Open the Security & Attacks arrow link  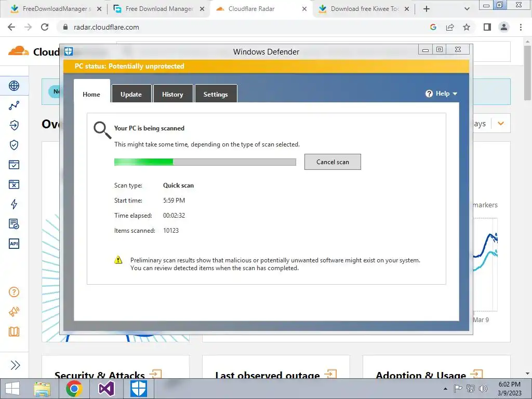click(x=155, y=374)
